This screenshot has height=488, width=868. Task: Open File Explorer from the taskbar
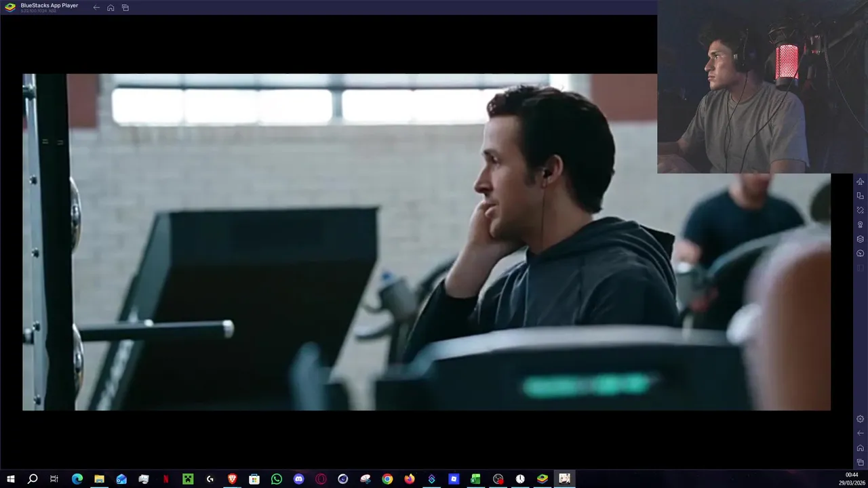pos(99,479)
